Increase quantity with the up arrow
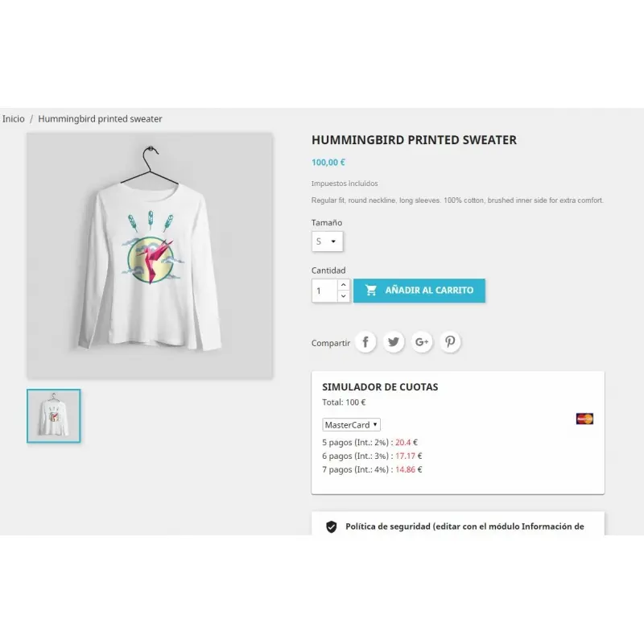Viewport: 644px width, 644px height. pos(344,285)
